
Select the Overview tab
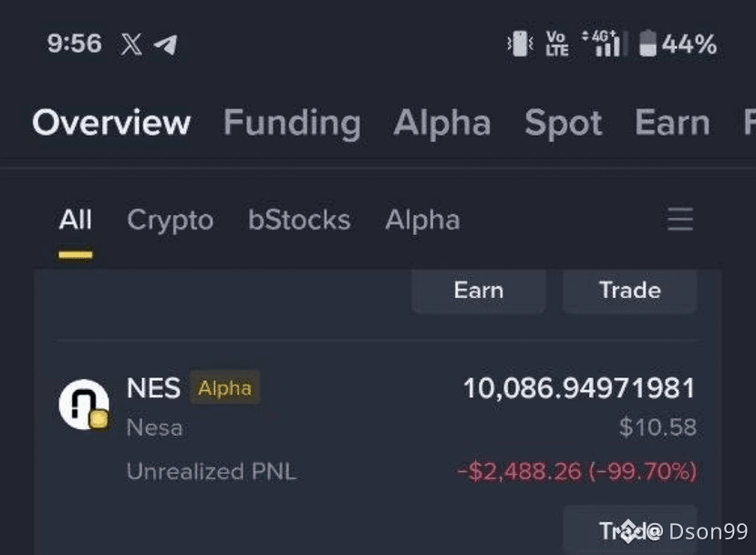click(x=111, y=122)
